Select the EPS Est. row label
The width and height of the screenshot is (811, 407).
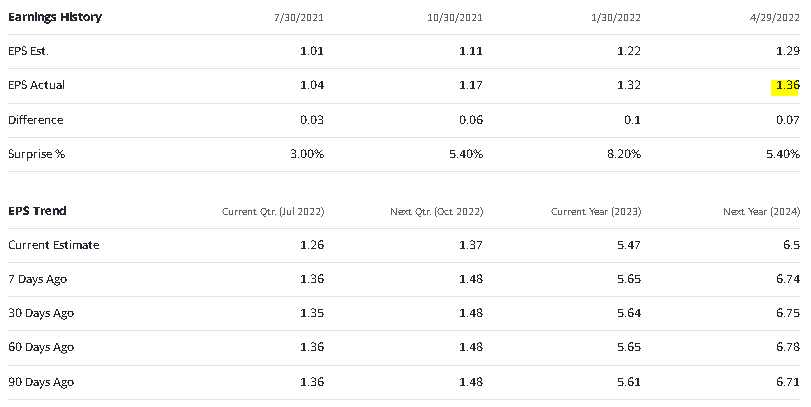pos(28,51)
